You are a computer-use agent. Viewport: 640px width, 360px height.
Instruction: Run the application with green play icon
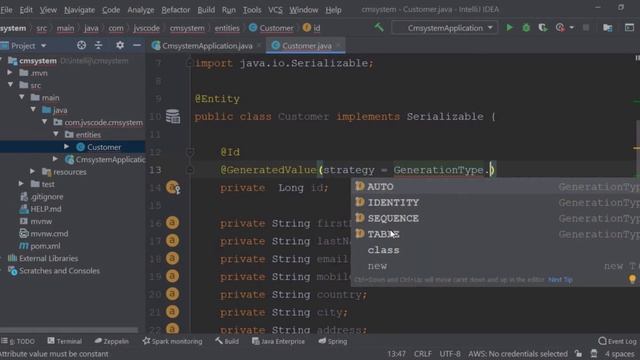pos(509,27)
